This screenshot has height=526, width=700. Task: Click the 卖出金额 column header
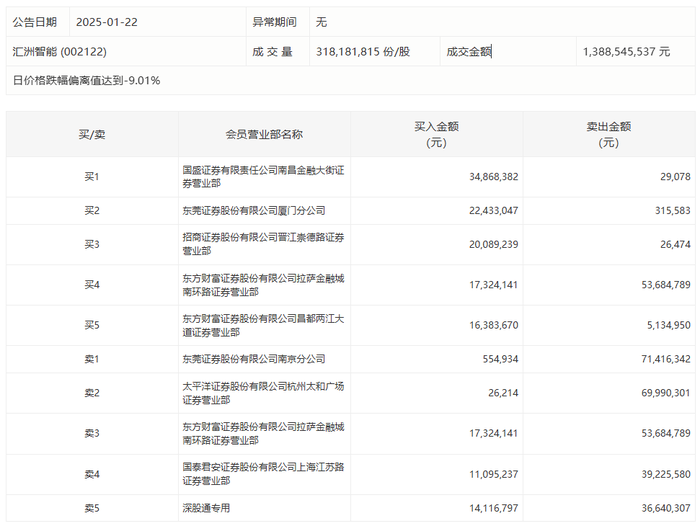pyautogui.click(x=609, y=134)
